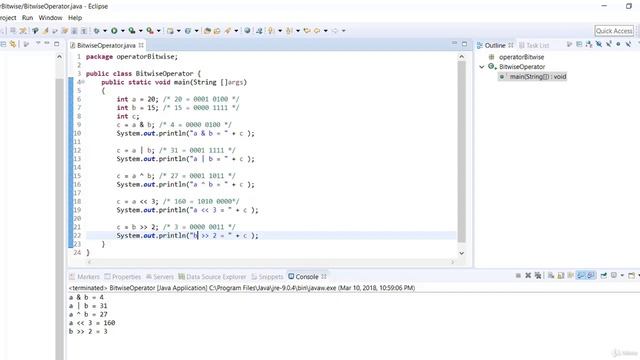Click Collapse All icon in left panel
640x360 pixels.
4,44
